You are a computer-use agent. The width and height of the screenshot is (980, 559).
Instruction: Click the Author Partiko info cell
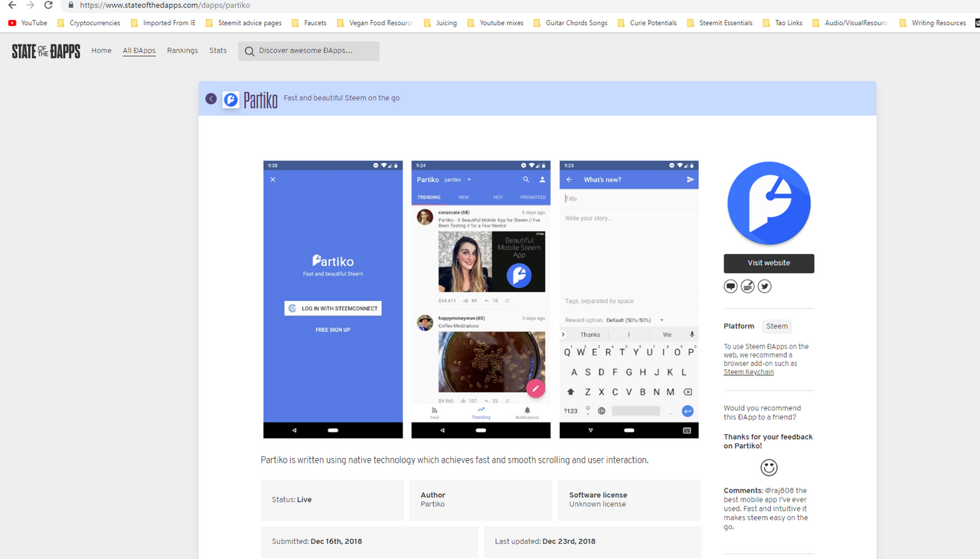tap(481, 500)
